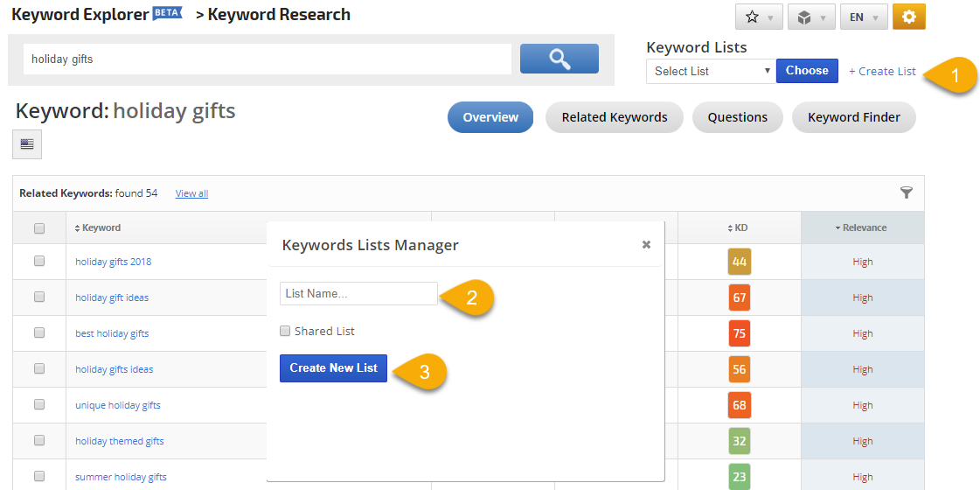Image resolution: width=980 pixels, height=490 pixels.
Task: Open the EN language dropdown
Action: [x=863, y=17]
